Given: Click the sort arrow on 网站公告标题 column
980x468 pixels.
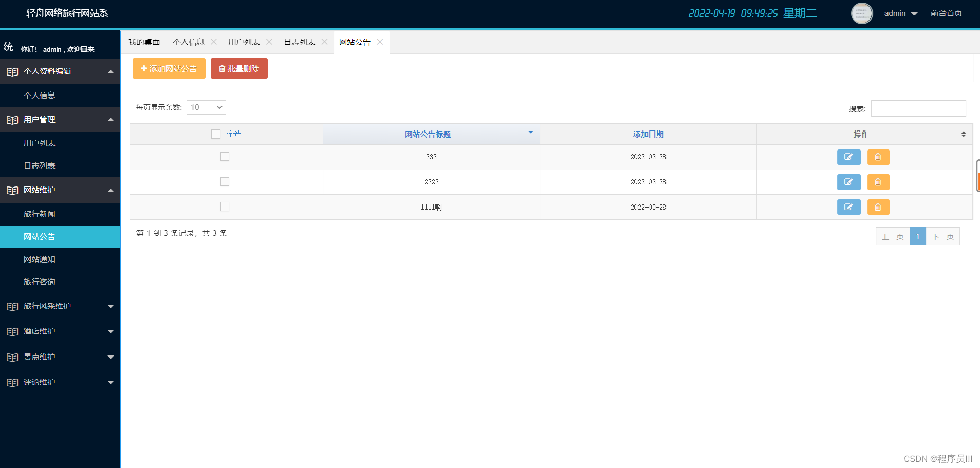Looking at the screenshot, I should click(530, 133).
